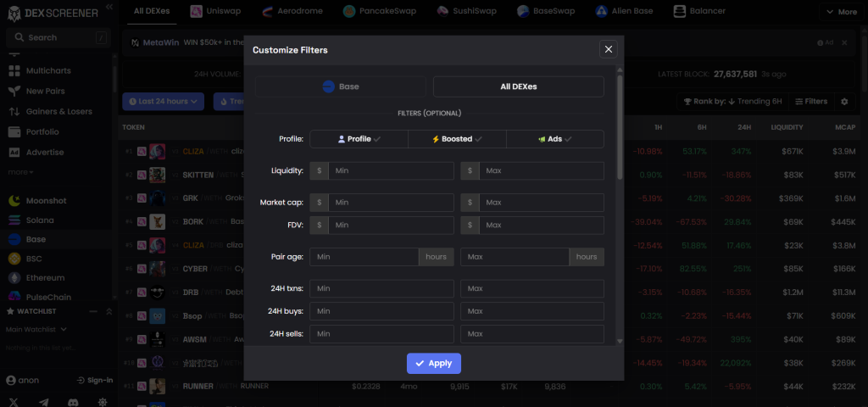868x407 pixels.
Task: Switch to the BaseSwap tab
Action: [x=546, y=11]
